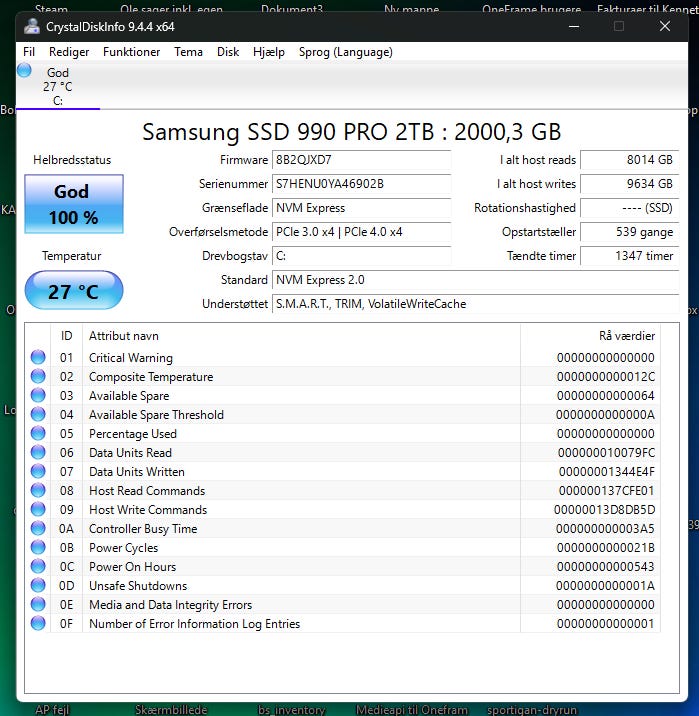Click the Firmware field 8B2QJXD7

click(362, 160)
